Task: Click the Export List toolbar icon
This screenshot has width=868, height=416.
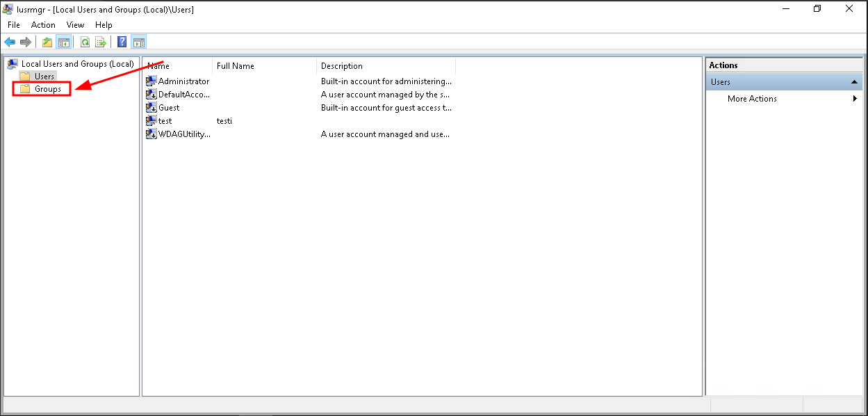Action: (101, 42)
